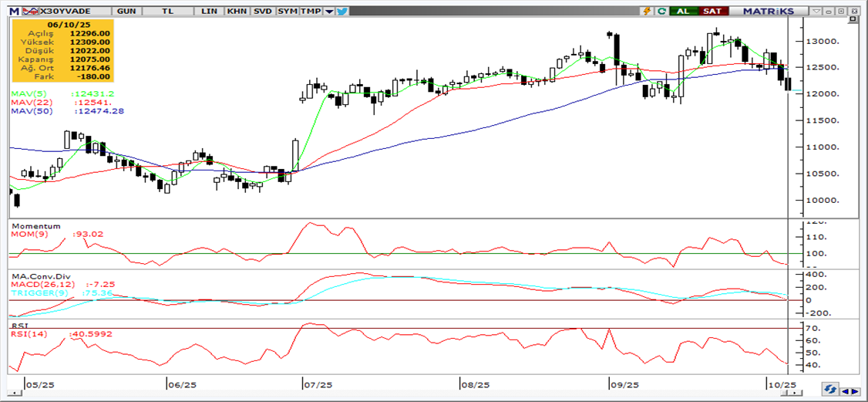Click the left scroll arrow at bottom right
The width and height of the screenshot is (868, 402).
tap(845, 390)
